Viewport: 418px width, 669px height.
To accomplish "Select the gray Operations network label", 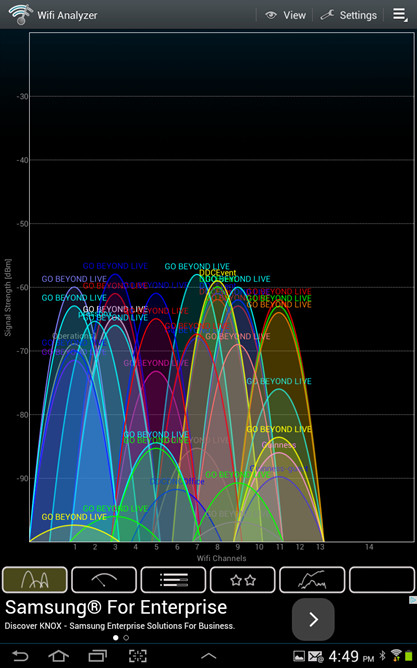I will 73,336.
